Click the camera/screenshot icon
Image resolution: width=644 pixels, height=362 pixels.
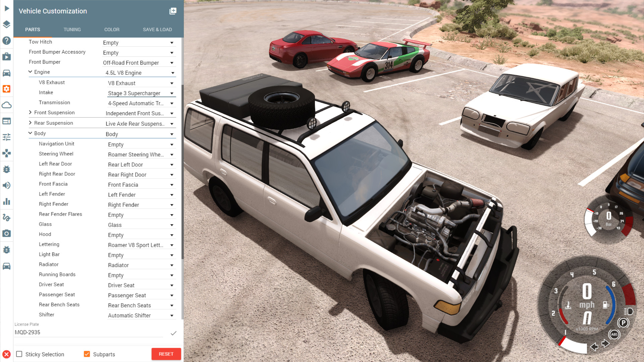coord(7,233)
